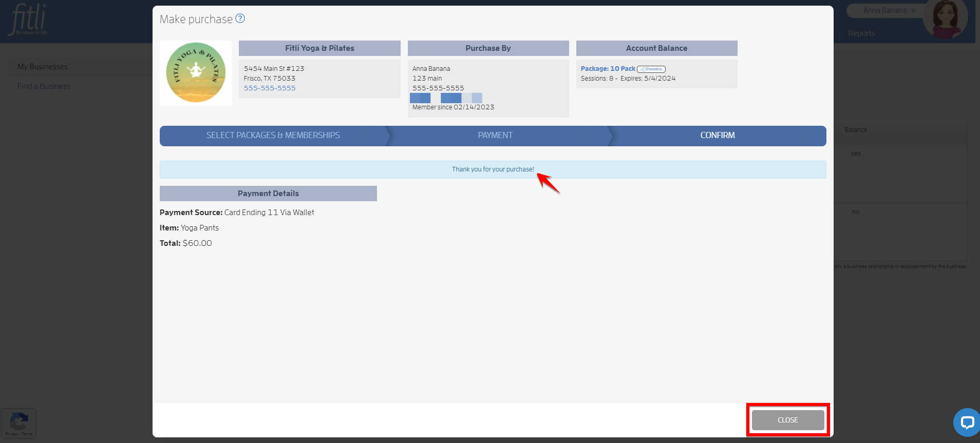Viewport: 980px width, 443px height.
Task: Open the Reports menu item
Action: pos(861,33)
